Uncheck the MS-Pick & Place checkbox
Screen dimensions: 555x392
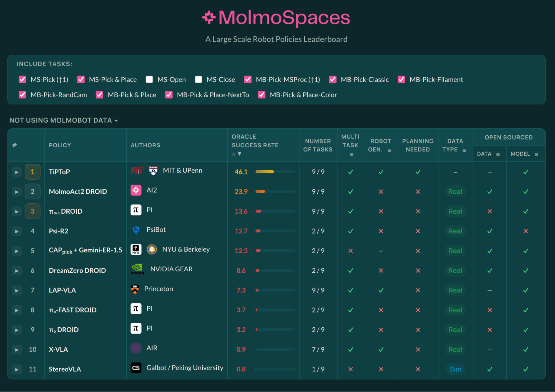tap(81, 80)
